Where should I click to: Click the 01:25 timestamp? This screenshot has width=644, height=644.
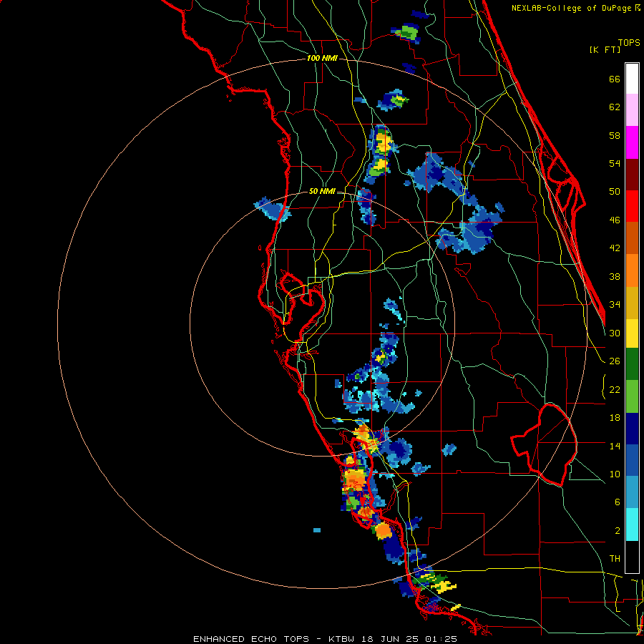[x=441, y=639]
